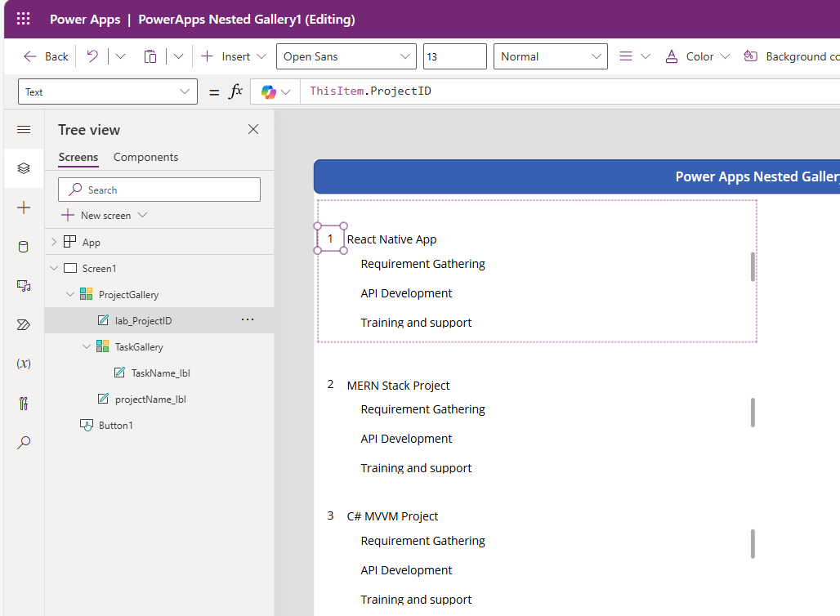The height and width of the screenshot is (616, 840).
Task: Open the Color picker button
Action: coord(689,56)
